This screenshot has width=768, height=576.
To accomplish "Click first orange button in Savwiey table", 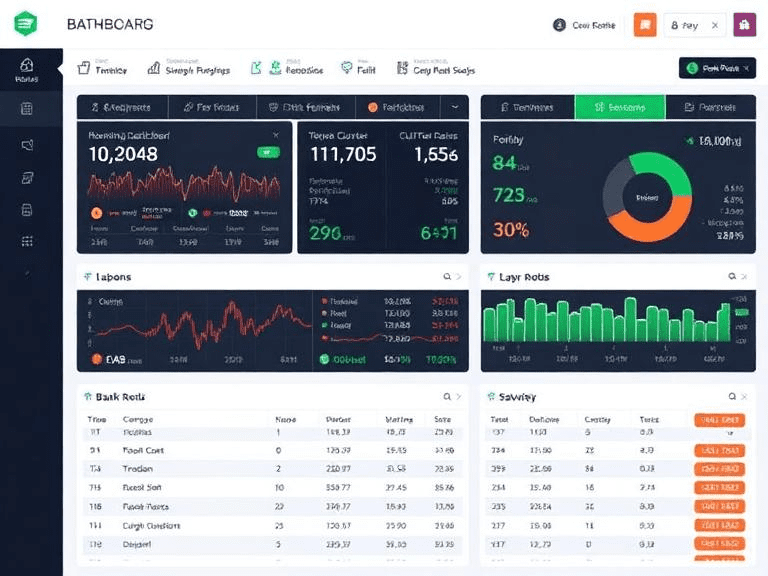I will (x=720, y=420).
